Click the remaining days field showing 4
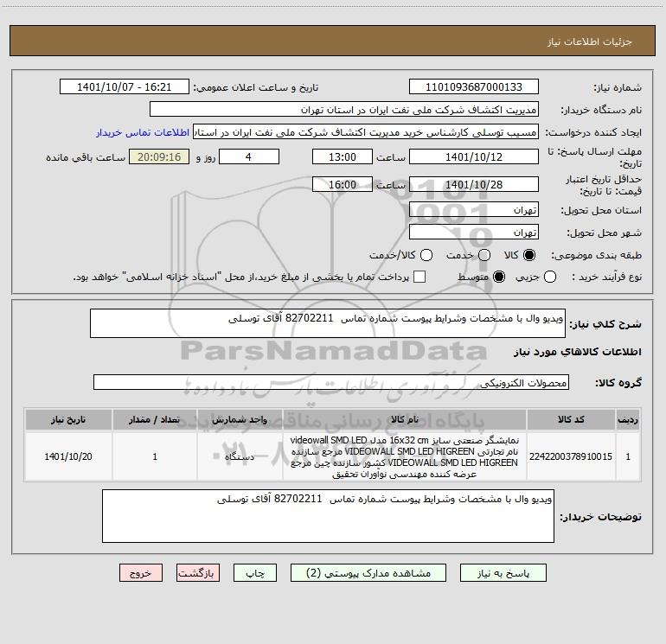The image size is (666, 644). pyautogui.click(x=249, y=156)
